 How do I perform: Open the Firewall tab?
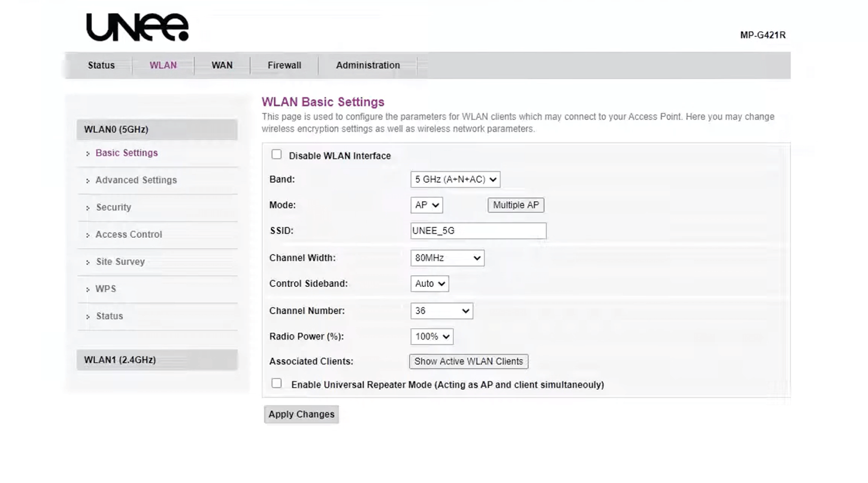(284, 65)
